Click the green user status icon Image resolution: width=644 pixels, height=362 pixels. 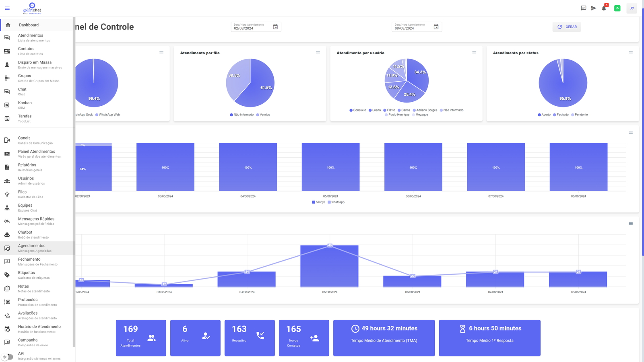click(617, 8)
